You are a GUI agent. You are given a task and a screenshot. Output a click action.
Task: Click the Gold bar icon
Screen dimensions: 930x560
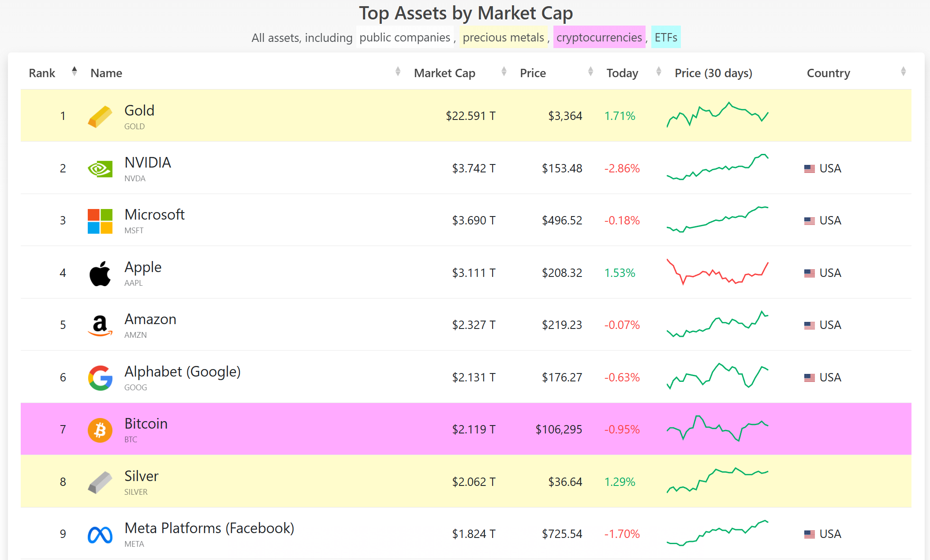click(100, 116)
